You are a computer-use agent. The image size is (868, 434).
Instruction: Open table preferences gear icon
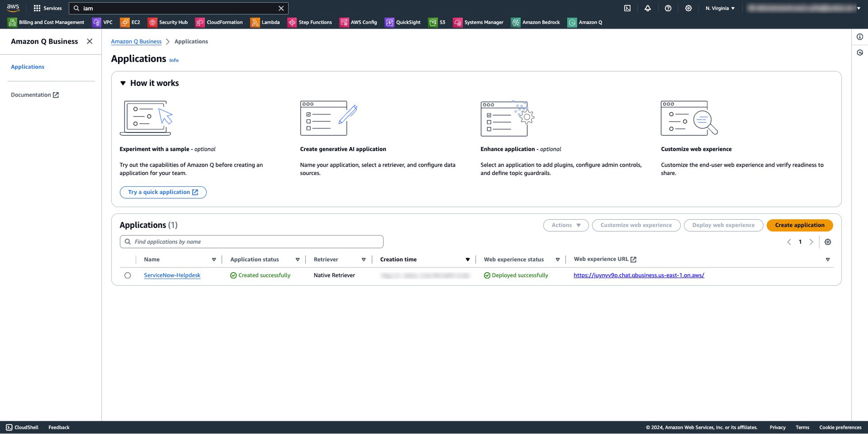828,242
